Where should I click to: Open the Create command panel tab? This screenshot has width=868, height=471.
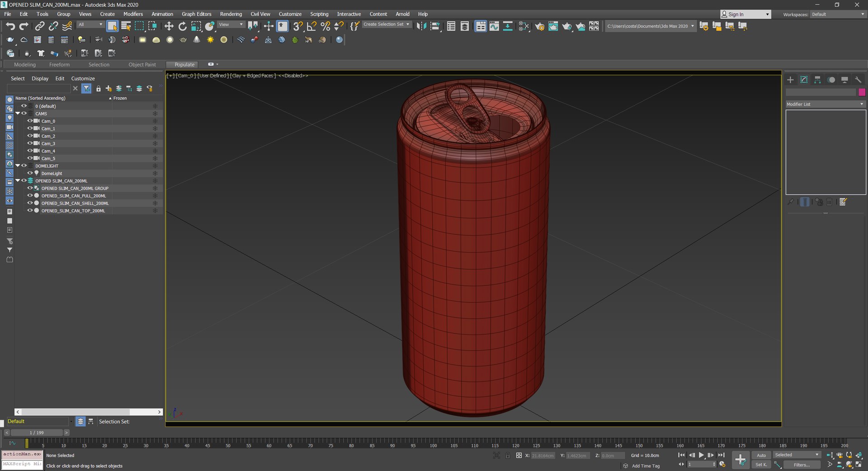[790, 80]
